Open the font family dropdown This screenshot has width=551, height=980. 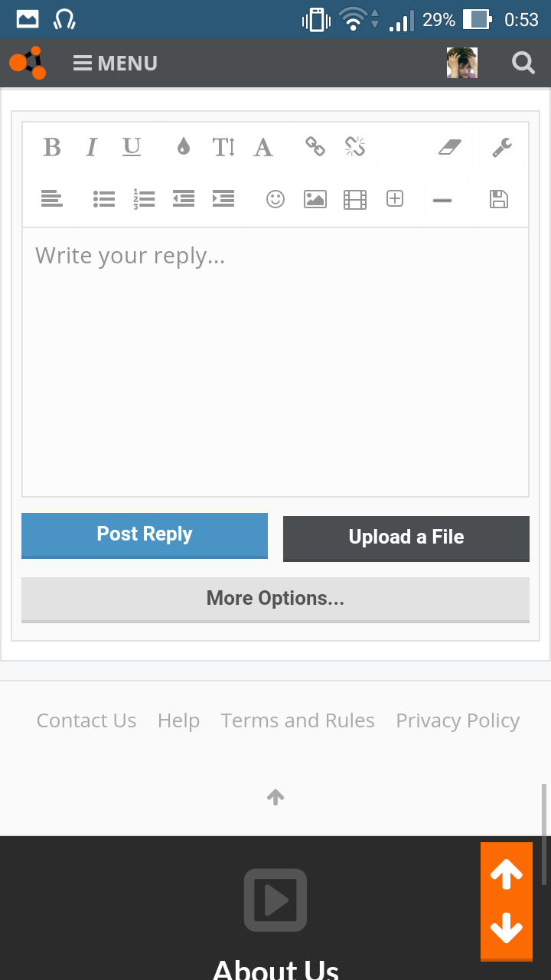pos(263,147)
